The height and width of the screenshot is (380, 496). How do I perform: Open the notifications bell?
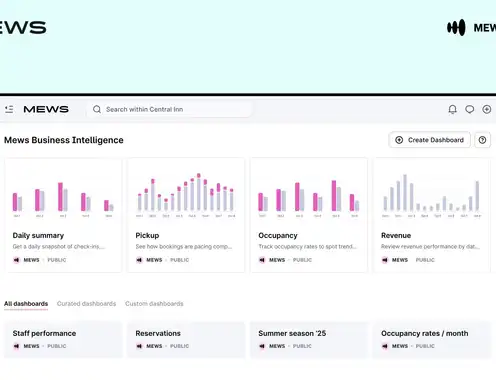tap(452, 109)
